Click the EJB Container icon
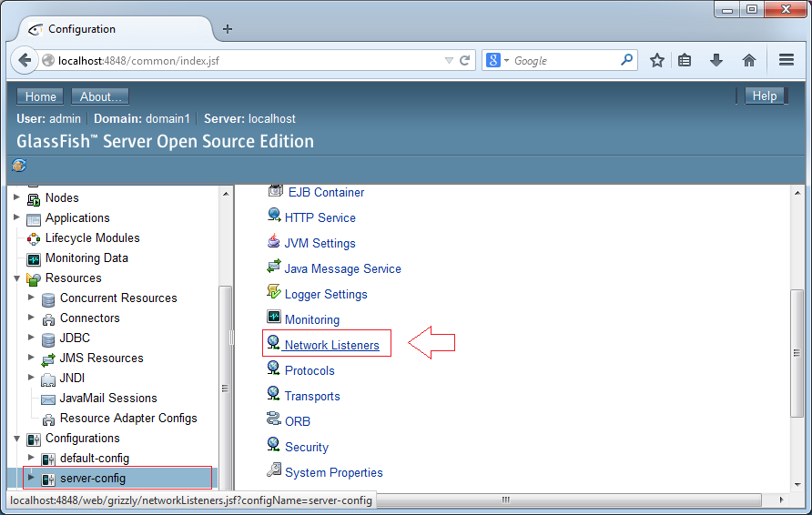Image resolution: width=812 pixels, height=515 pixels. pos(275,190)
